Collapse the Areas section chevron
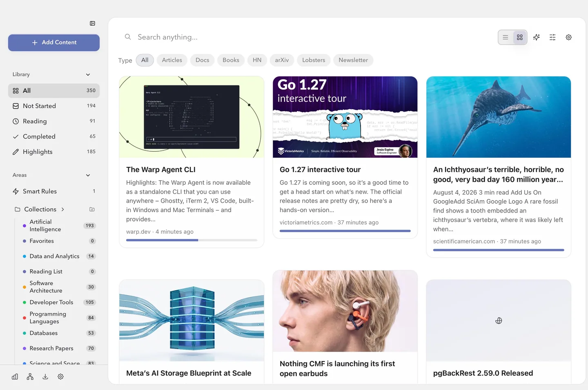Screen dimensions: 588x390 (x=88, y=175)
